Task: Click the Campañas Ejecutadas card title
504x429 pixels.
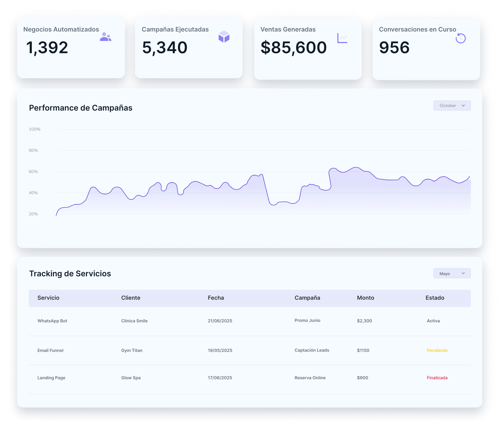Action: point(175,30)
